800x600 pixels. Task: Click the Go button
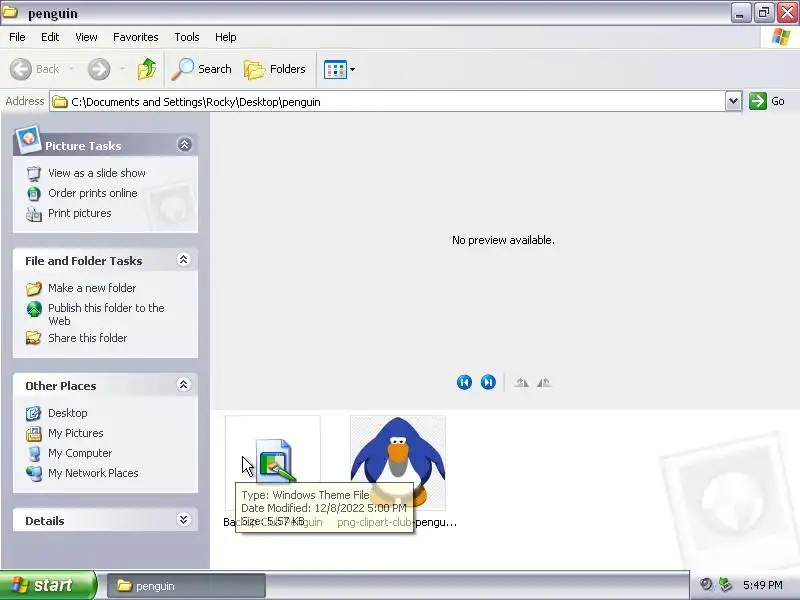(767, 101)
